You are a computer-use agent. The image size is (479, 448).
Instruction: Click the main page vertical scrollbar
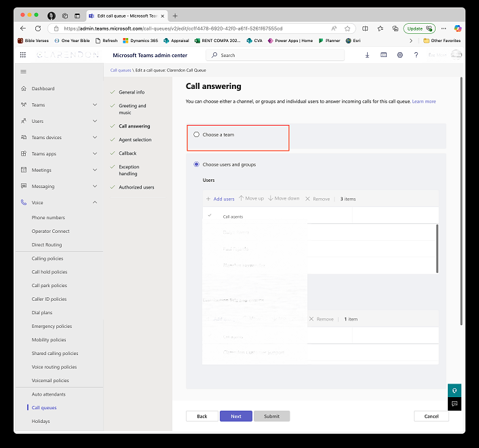coord(461,201)
